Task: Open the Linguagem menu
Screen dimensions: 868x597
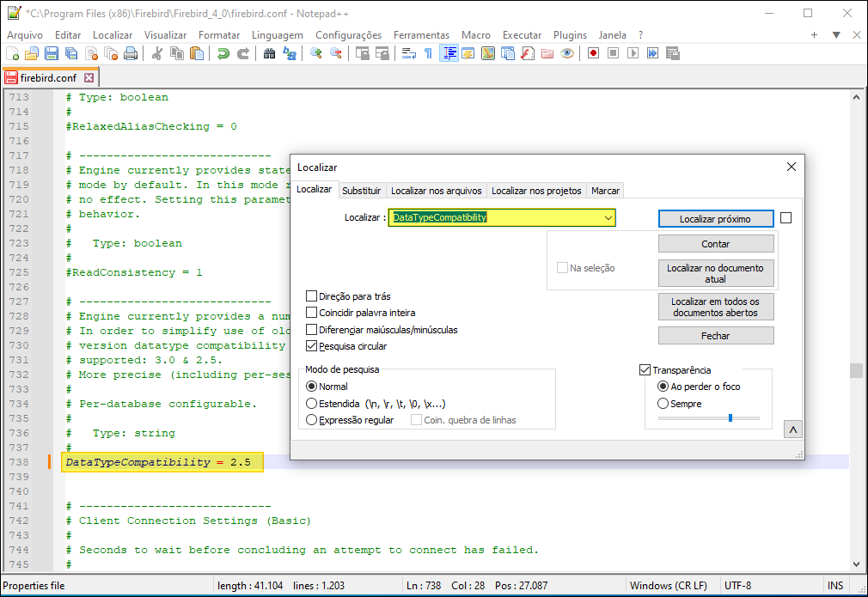Action: click(278, 35)
